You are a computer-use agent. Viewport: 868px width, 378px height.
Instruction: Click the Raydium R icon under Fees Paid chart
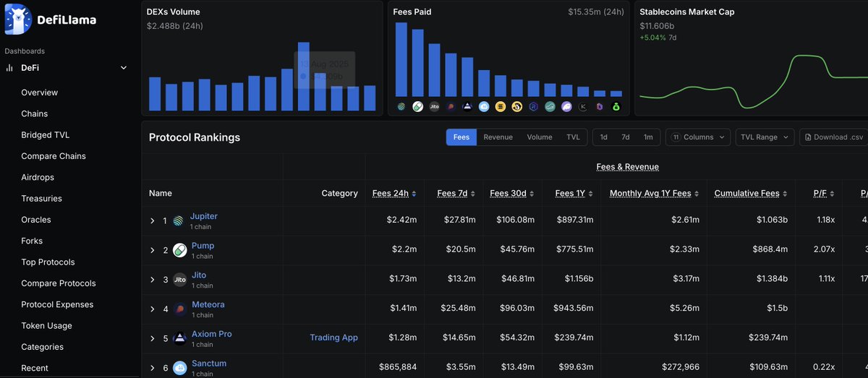point(533,106)
